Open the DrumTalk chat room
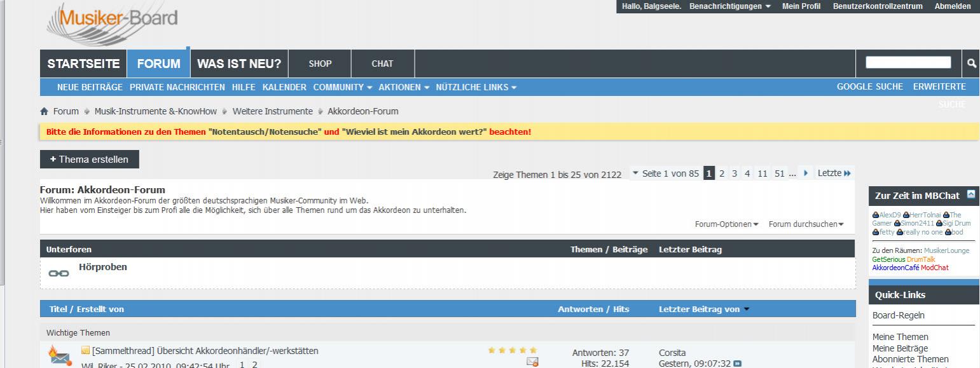 [x=921, y=259]
